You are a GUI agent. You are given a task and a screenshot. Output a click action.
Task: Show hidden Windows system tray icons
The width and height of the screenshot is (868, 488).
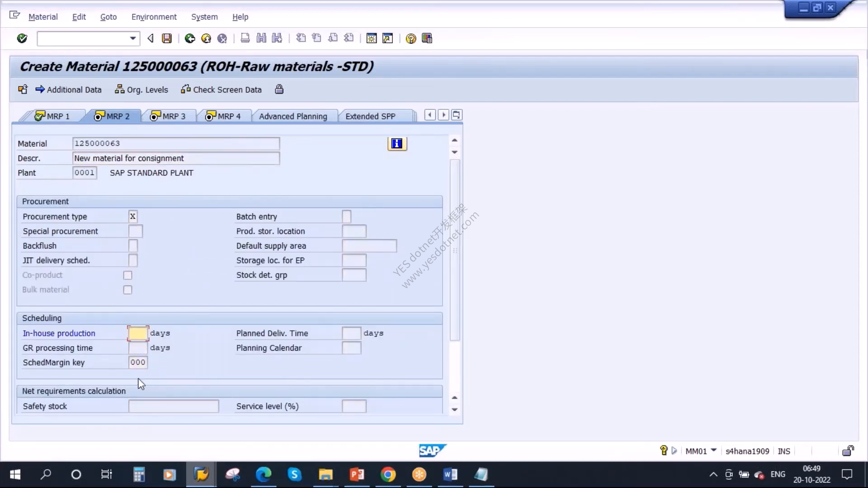click(x=713, y=474)
